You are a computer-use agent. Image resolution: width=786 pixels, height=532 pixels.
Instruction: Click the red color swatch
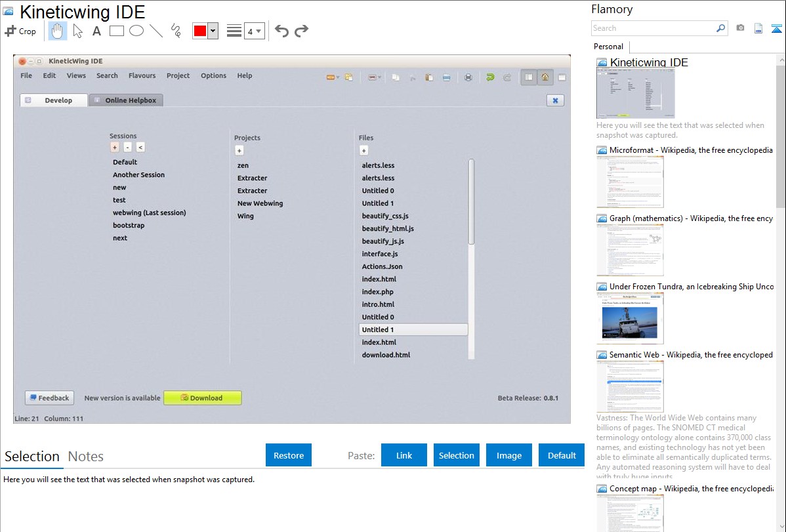pyautogui.click(x=200, y=31)
